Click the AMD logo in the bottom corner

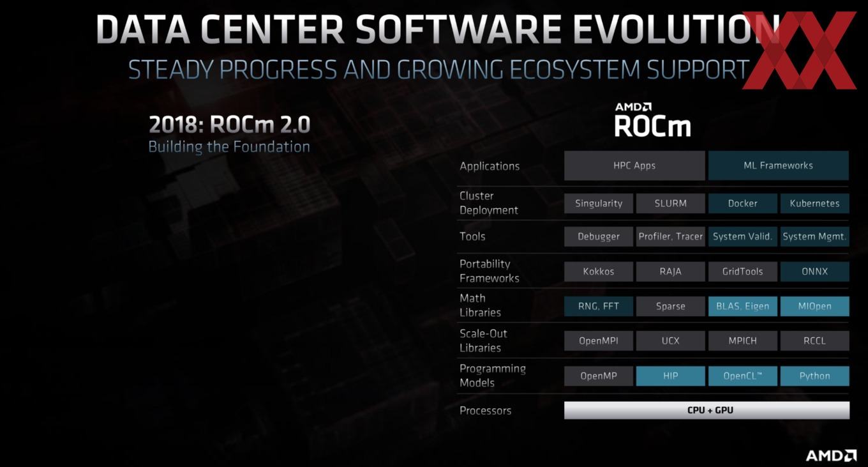point(830,455)
